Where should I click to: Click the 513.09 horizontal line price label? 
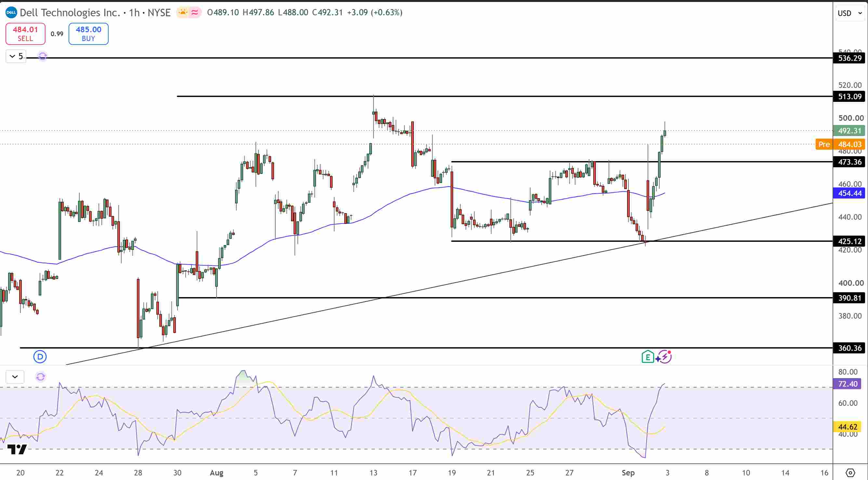(x=849, y=96)
